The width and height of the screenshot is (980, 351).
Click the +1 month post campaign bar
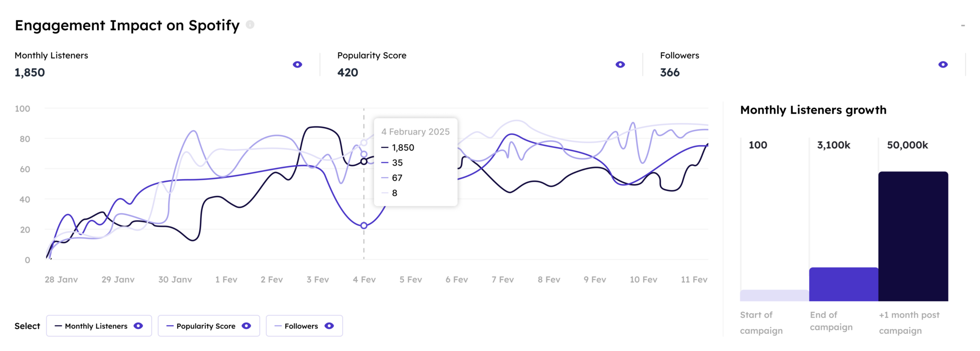pos(913,236)
